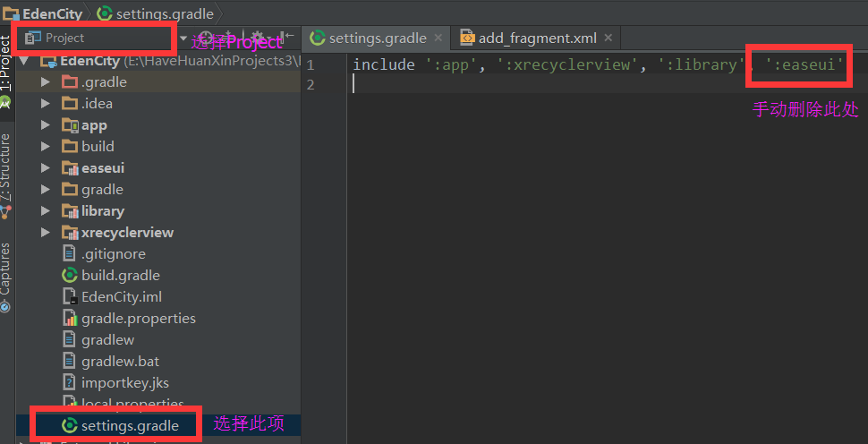
Task: Expand the .idea folder
Action: [x=46, y=104]
